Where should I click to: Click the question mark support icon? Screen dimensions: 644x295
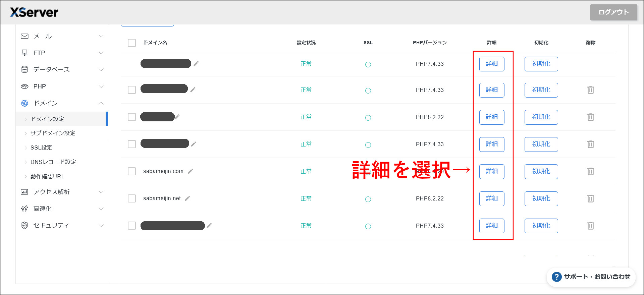coord(556,277)
